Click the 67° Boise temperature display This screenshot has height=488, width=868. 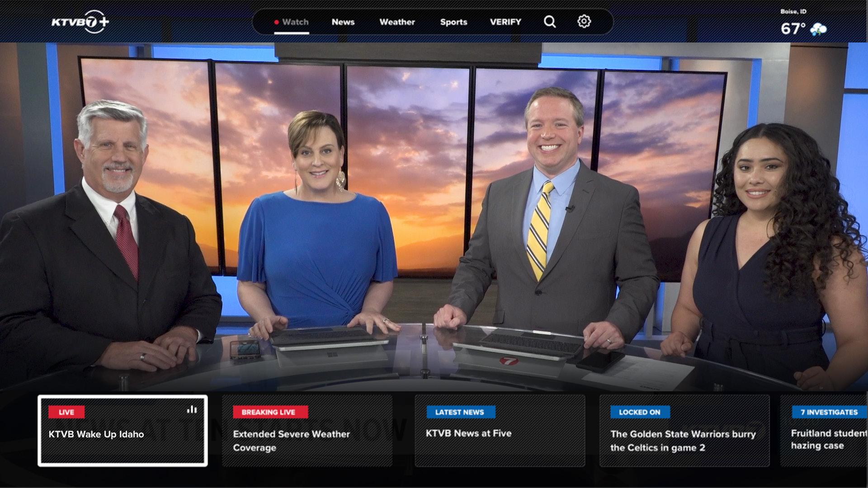[x=793, y=29]
